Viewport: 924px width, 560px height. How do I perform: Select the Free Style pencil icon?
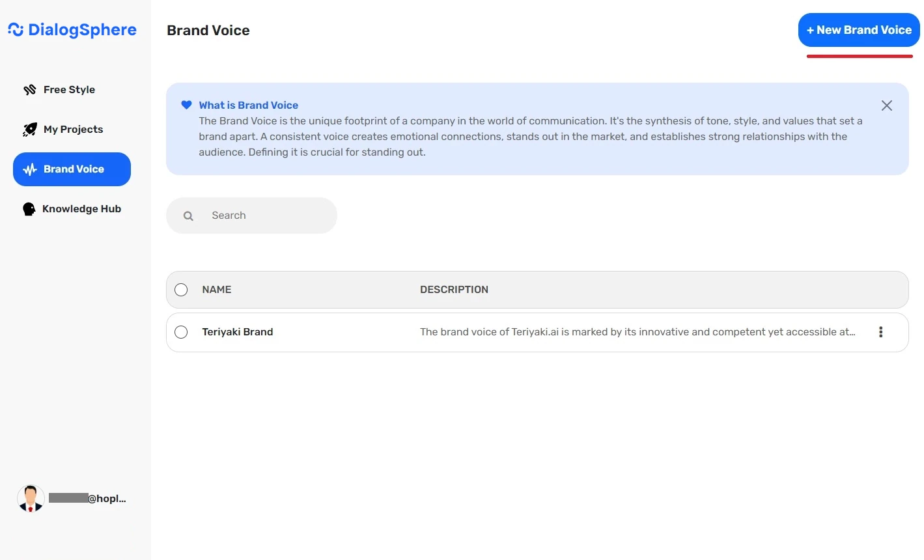click(x=30, y=89)
